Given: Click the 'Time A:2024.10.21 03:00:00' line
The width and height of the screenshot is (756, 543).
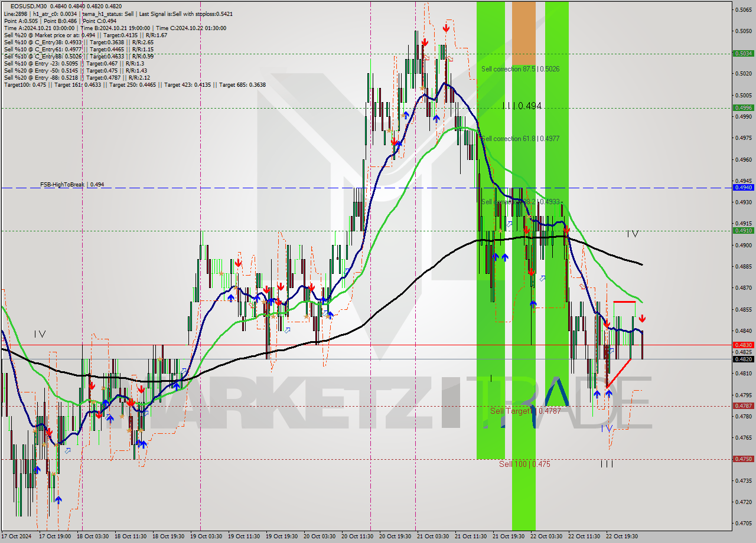Looking at the screenshot, I should click(115, 28).
